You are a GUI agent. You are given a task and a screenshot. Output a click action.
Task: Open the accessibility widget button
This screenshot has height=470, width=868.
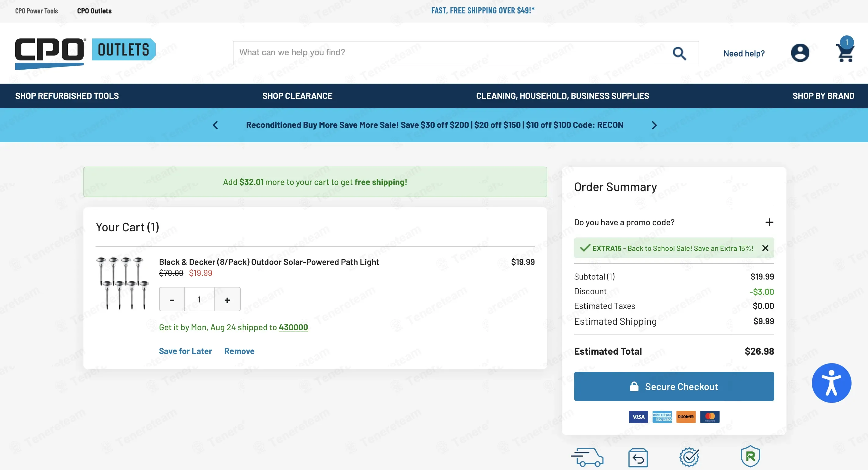pyautogui.click(x=831, y=383)
